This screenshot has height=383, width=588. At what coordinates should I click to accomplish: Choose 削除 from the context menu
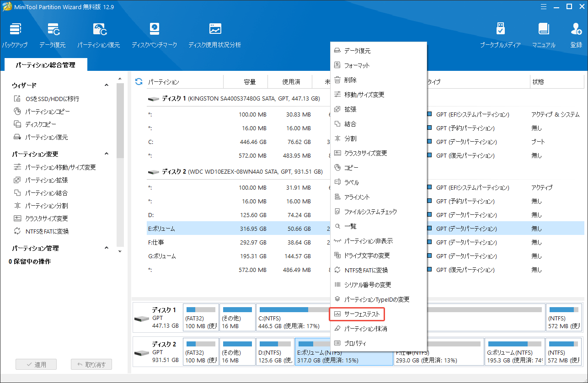coord(379,80)
